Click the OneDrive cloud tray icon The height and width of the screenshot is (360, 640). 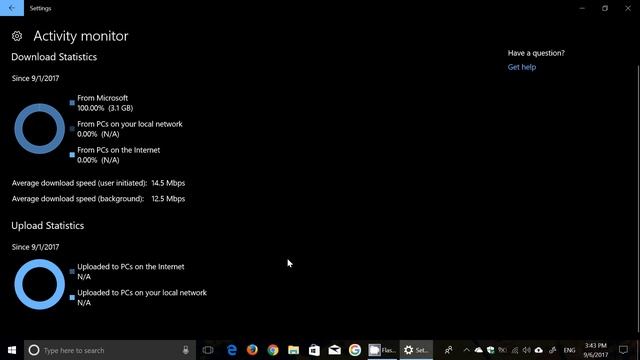tap(478, 350)
